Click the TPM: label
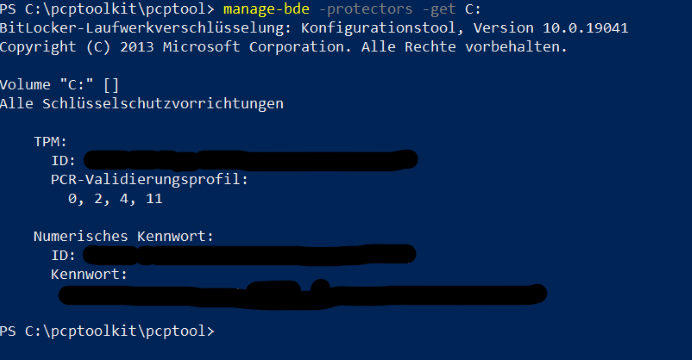 pos(50,142)
